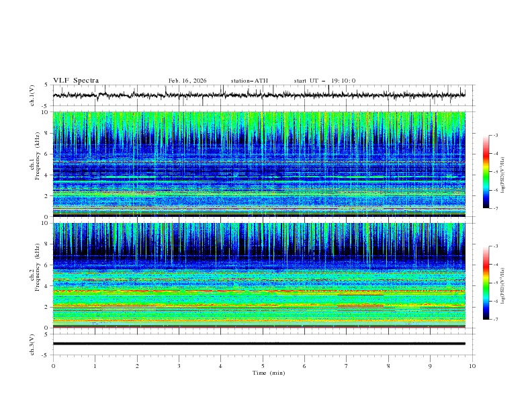Click the ch.2 spectrogram color bar
532x411 pixels.
point(486,283)
